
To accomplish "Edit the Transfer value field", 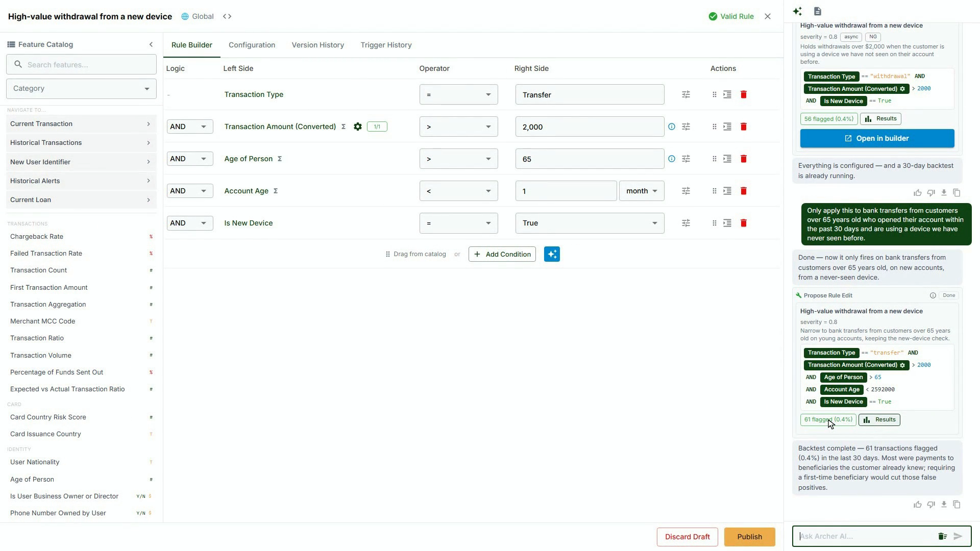I will [590, 94].
